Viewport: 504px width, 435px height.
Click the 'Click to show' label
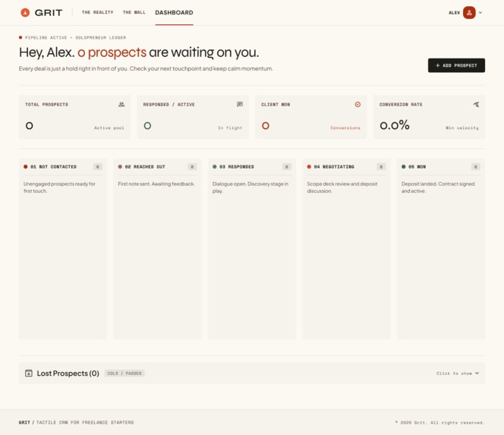[454, 374]
